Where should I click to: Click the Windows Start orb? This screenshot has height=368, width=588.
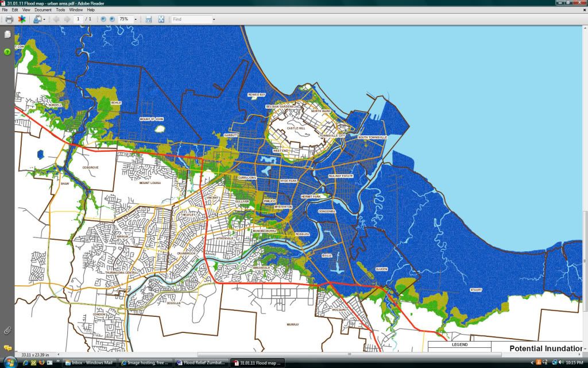pos(9,362)
